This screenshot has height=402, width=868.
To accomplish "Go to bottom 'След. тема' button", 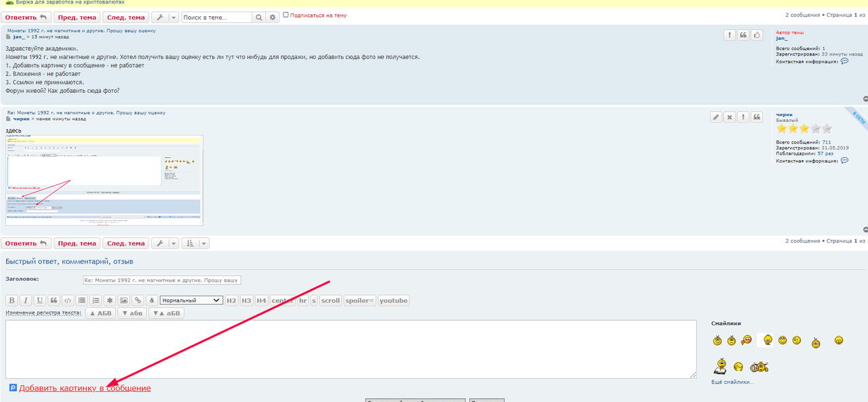I will [x=126, y=243].
